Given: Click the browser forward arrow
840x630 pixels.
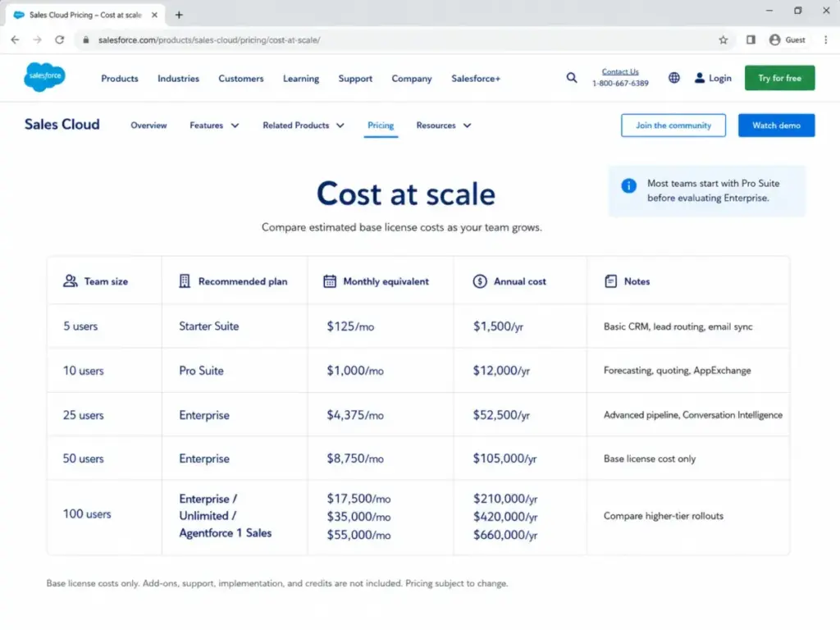Looking at the screenshot, I should [x=37, y=39].
